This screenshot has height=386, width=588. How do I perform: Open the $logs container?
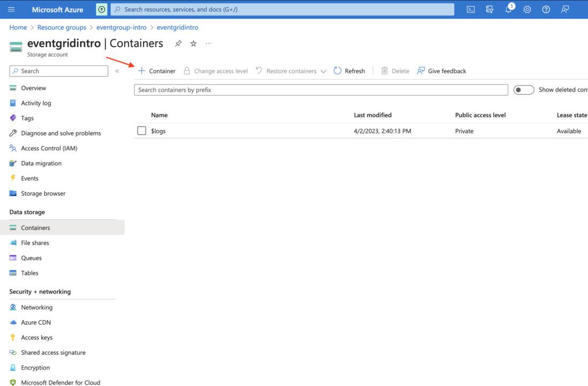(158, 131)
